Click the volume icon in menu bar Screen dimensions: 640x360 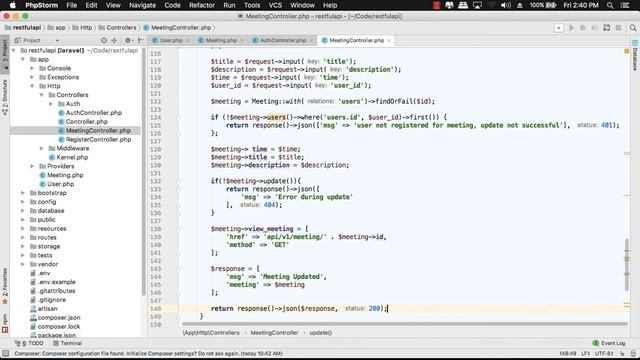pyautogui.click(x=506, y=5)
